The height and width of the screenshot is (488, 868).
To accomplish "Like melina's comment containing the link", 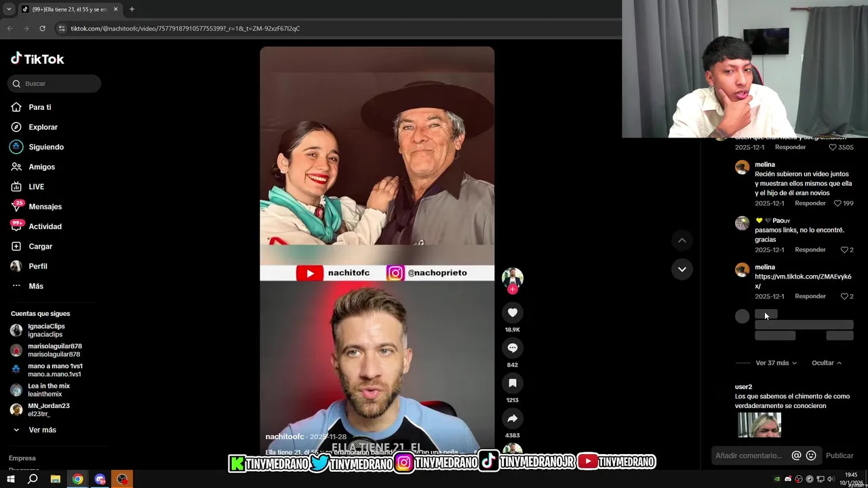I will point(844,296).
